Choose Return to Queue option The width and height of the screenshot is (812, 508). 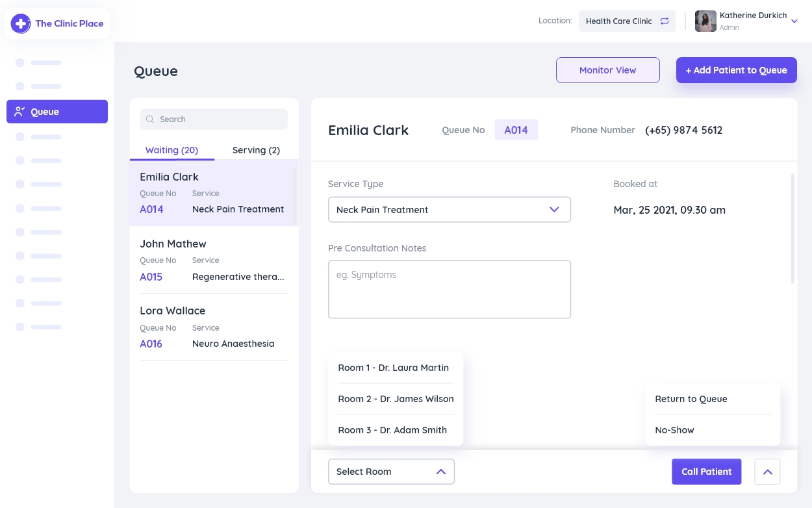pos(691,399)
